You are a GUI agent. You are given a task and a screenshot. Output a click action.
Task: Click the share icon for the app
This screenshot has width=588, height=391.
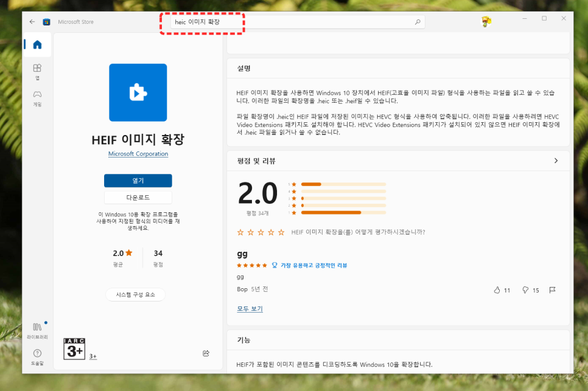coord(206,353)
